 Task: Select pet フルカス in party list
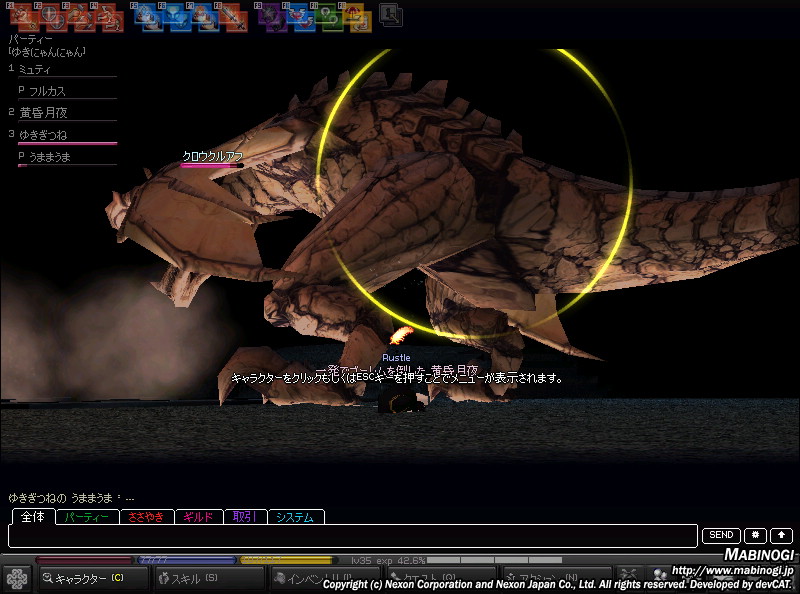coord(47,91)
